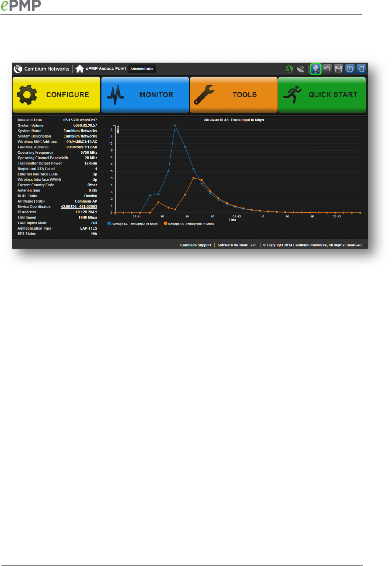
Task: Open the TOOLS menu tile
Action: (233, 95)
